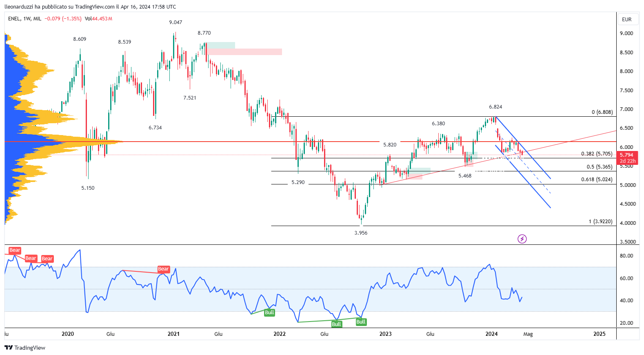Click the 5.290 price label
The image size is (644, 355).
298,182
